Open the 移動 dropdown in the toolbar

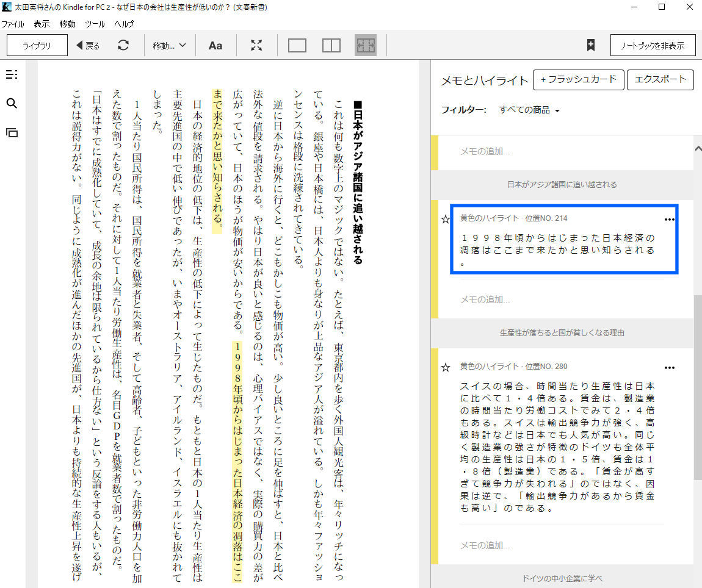169,46
